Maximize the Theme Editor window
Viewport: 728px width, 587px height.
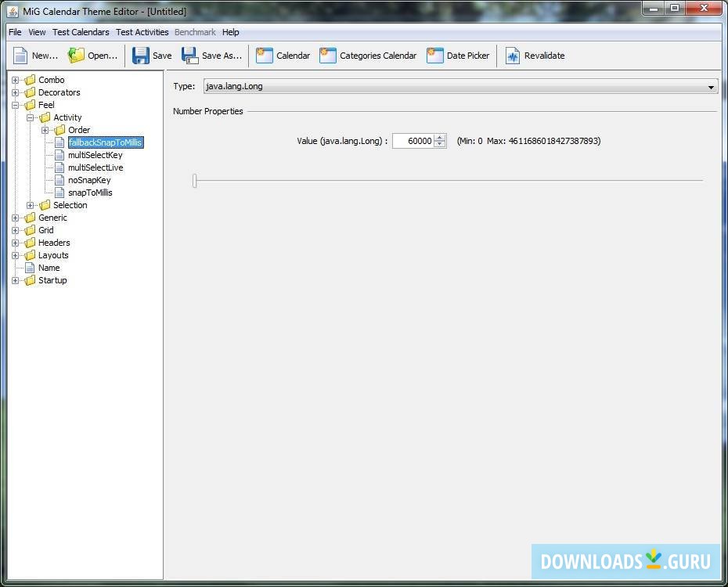(675, 8)
